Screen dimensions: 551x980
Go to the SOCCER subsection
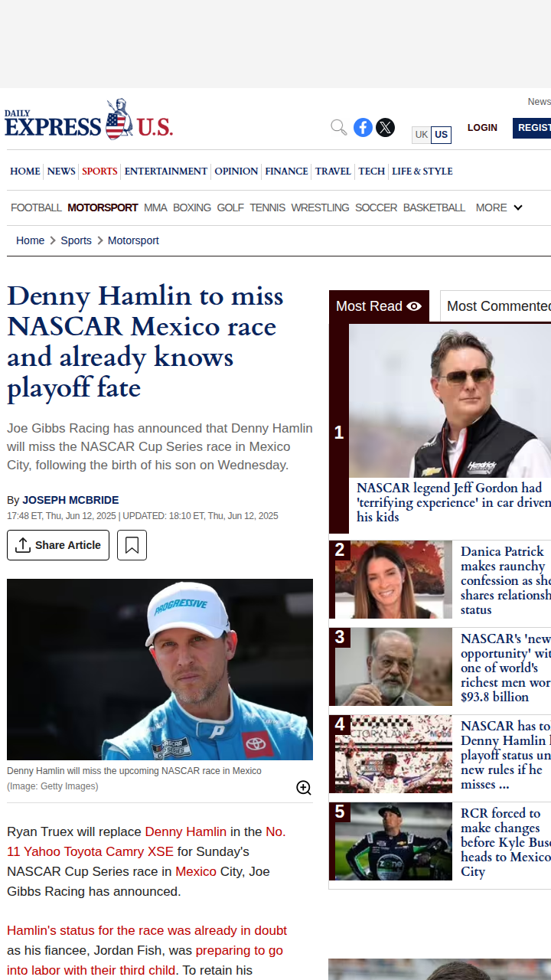(x=377, y=207)
